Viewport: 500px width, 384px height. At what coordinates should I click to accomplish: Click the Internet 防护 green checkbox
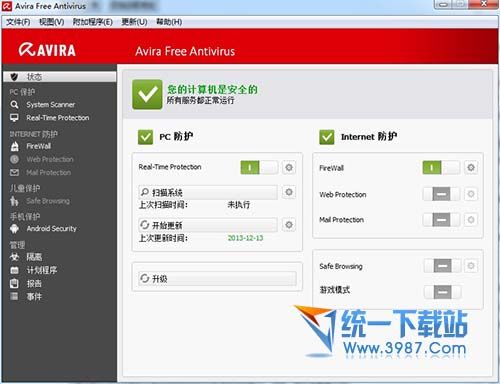click(327, 137)
